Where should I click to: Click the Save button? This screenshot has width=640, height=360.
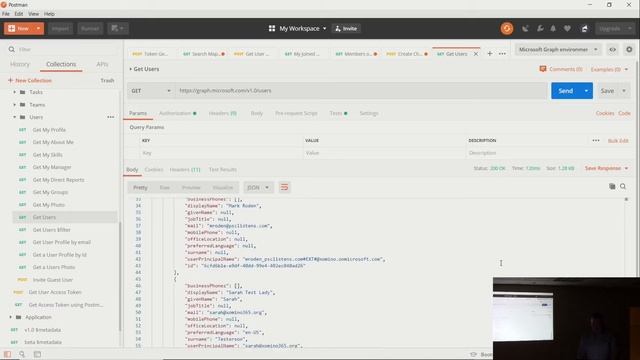pos(607,91)
